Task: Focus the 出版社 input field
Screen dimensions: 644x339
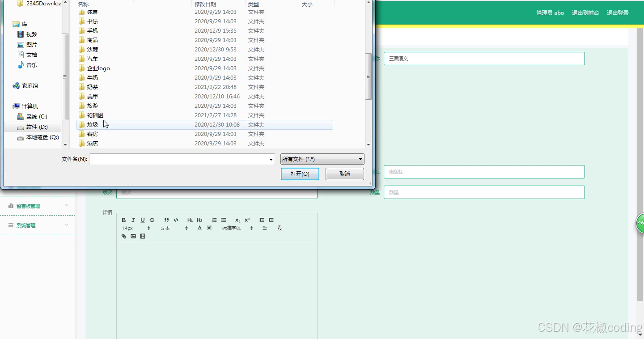Action: click(x=484, y=172)
